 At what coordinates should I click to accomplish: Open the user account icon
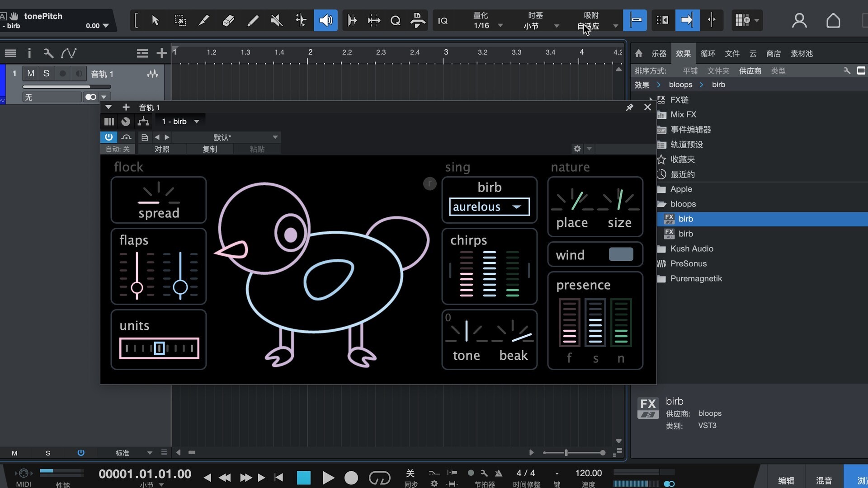(x=799, y=20)
